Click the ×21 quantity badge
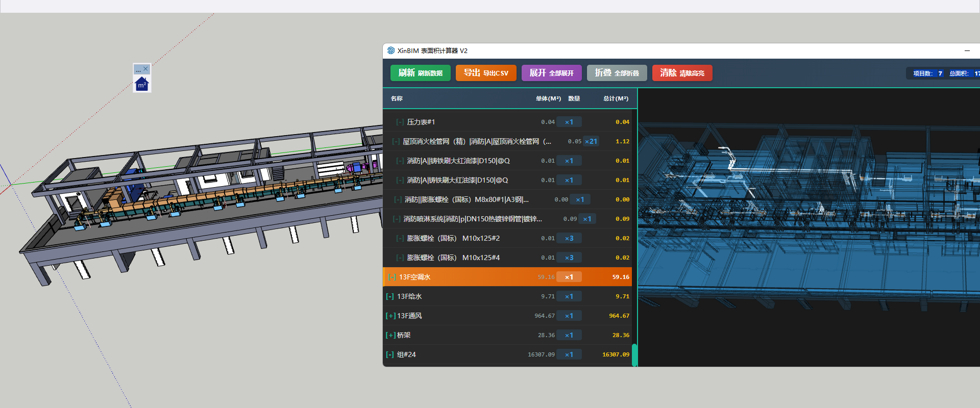980x408 pixels. (x=591, y=141)
